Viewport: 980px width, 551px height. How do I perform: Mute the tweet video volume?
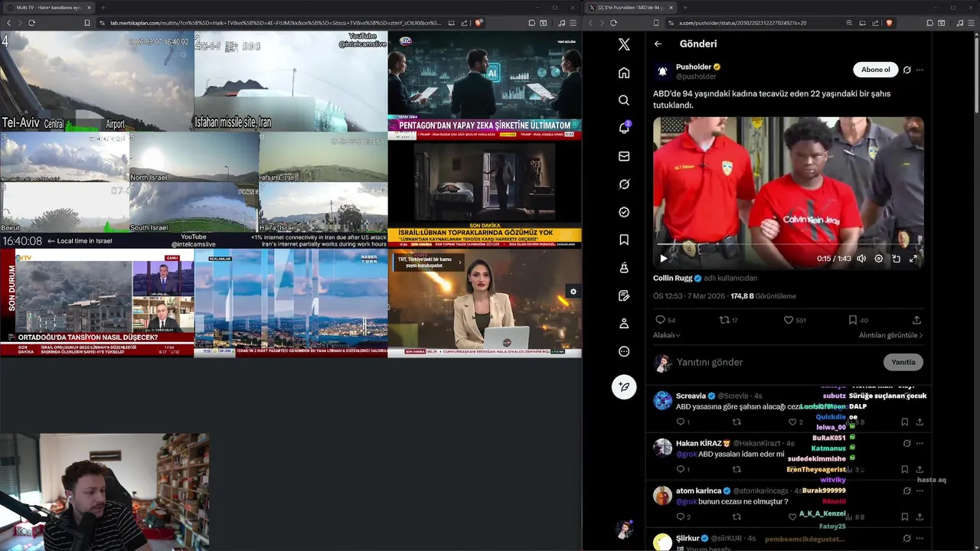click(861, 259)
